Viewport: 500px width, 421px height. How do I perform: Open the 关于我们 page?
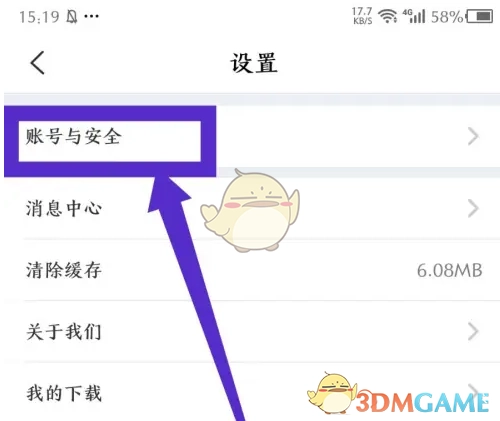coord(252,331)
